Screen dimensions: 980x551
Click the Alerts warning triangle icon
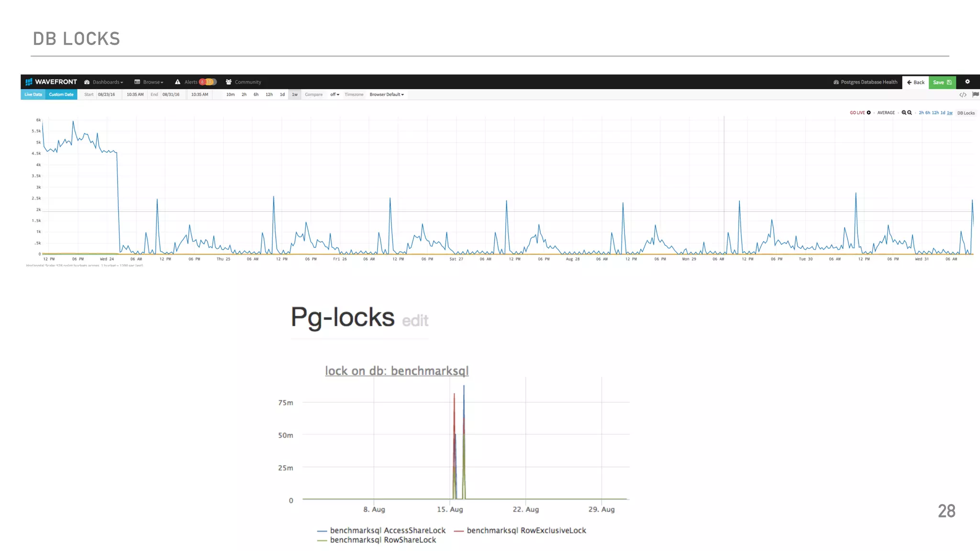[x=178, y=82]
